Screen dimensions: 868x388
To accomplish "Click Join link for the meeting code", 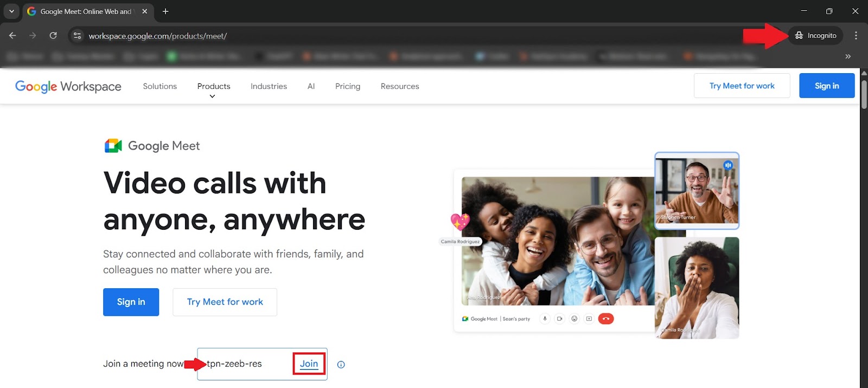I will point(309,364).
